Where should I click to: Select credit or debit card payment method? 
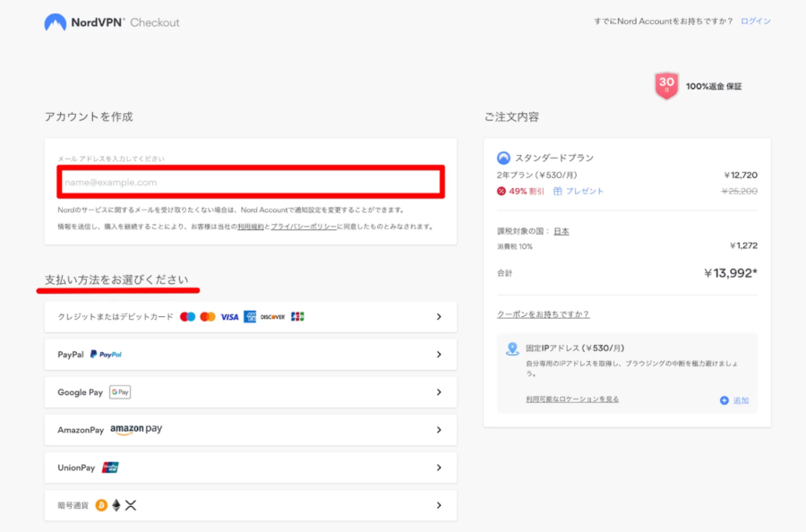(251, 317)
